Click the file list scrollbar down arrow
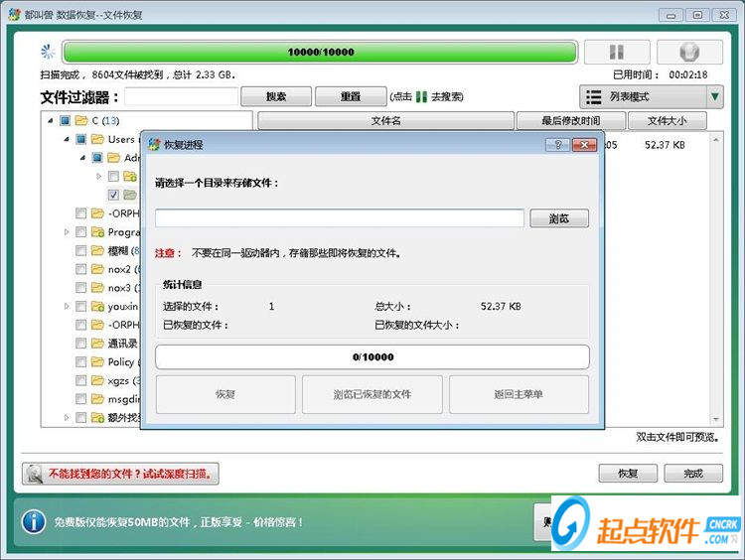The image size is (745, 560). [x=716, y=419]
